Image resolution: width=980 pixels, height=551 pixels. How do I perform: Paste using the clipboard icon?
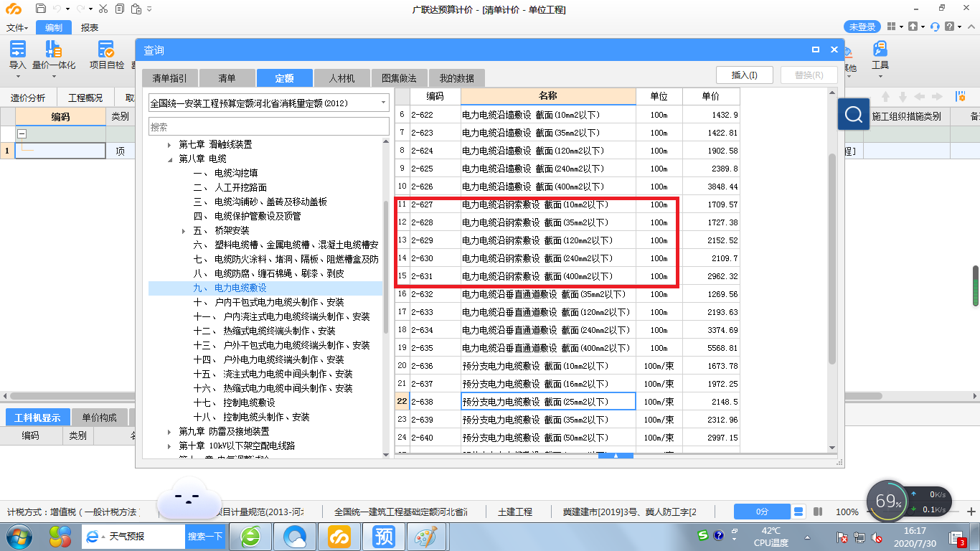tap(136, 9)
